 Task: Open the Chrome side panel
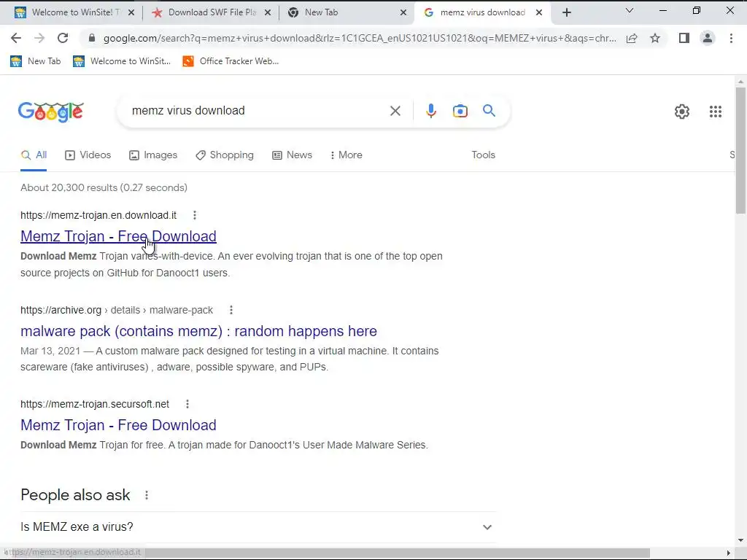tap(684, 38)
